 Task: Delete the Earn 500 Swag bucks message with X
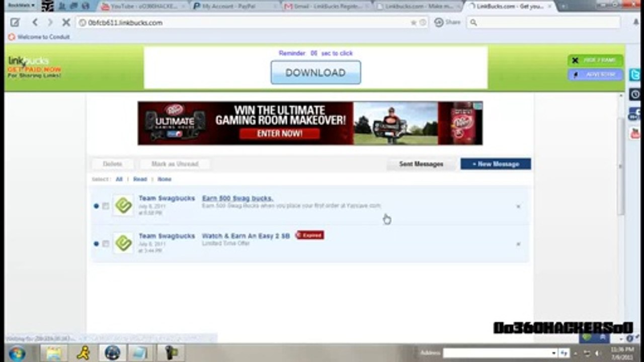(x=518, y=206)
